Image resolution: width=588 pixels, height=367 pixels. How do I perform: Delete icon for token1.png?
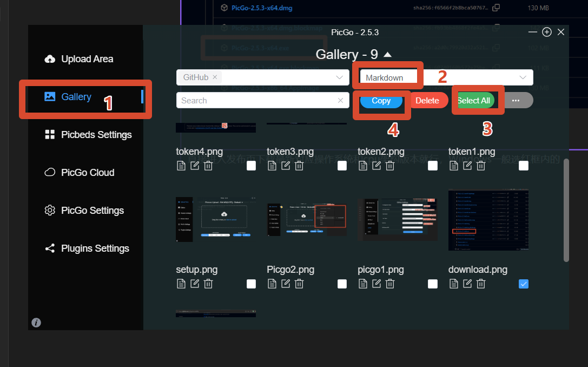coord(481,166)
